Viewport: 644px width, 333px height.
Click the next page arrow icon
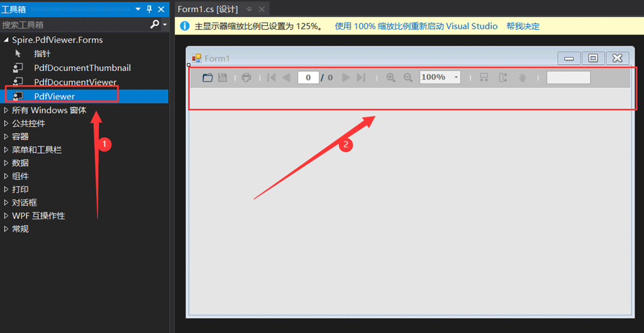point(346,77)
